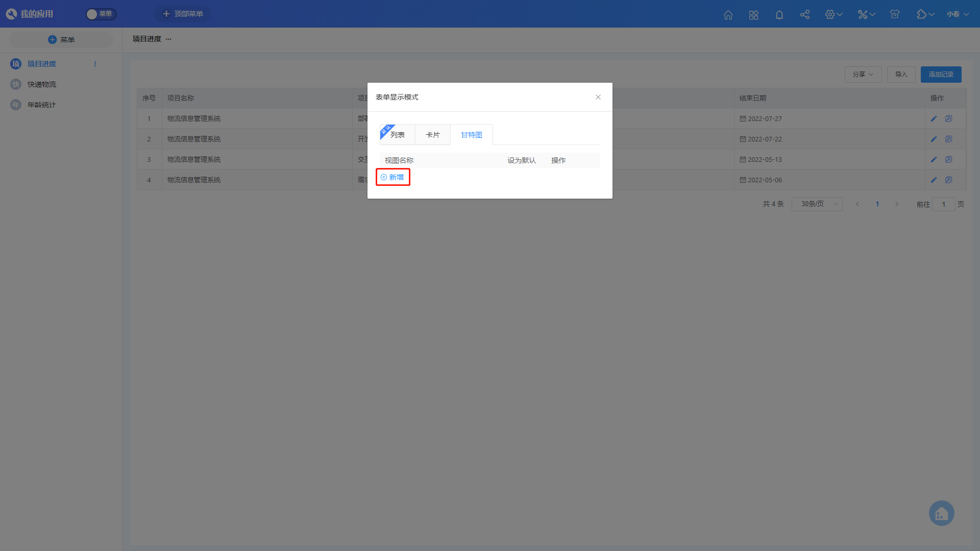Open the 小春 user menu
Image resolution: width=980 pixels, height=551 pixels.
958,14
